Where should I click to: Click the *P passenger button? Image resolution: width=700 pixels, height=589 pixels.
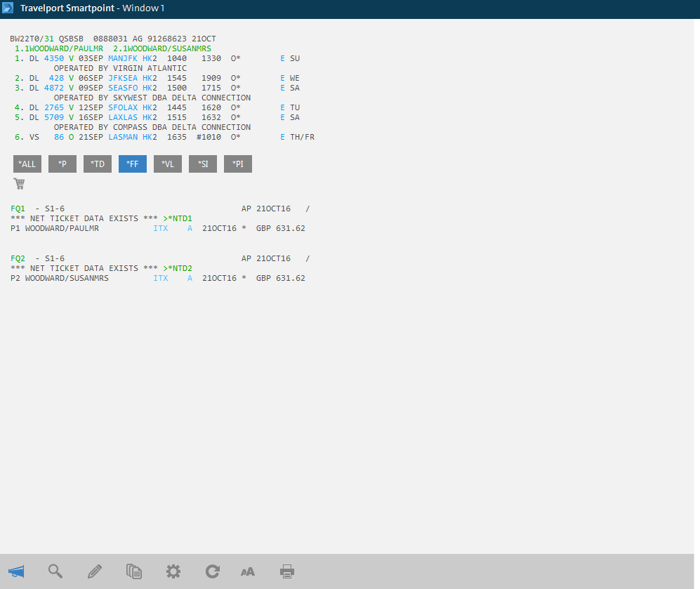pyautogui.click(x=62, y=164)
